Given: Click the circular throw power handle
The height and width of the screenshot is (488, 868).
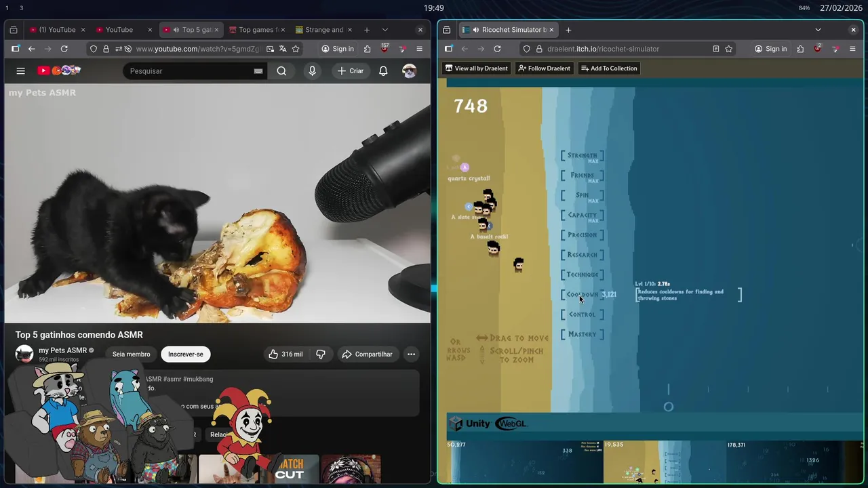Looking at the screenshot, I should [x=669, y=407].
